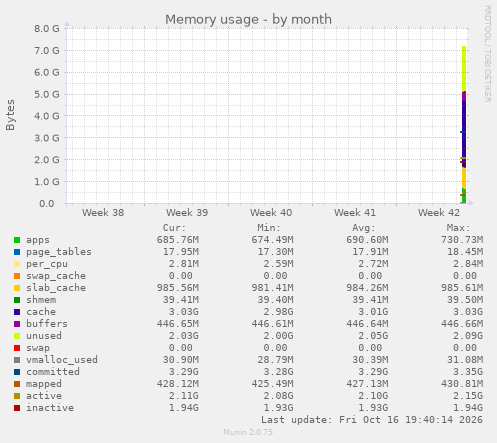Image resolution: width=497 pixels, height=443 pixels.
Task: Select the shmem legend label
Action: click(x=41, y=300)
